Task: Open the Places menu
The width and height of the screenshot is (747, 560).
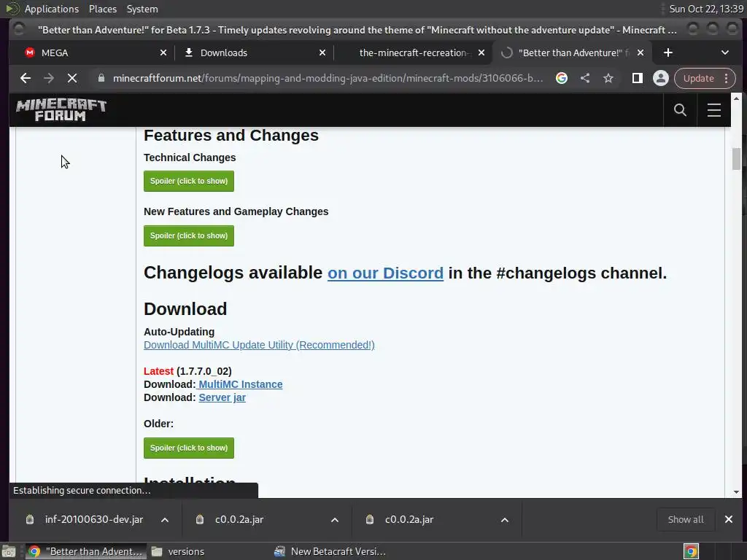Action: point(102,9)
